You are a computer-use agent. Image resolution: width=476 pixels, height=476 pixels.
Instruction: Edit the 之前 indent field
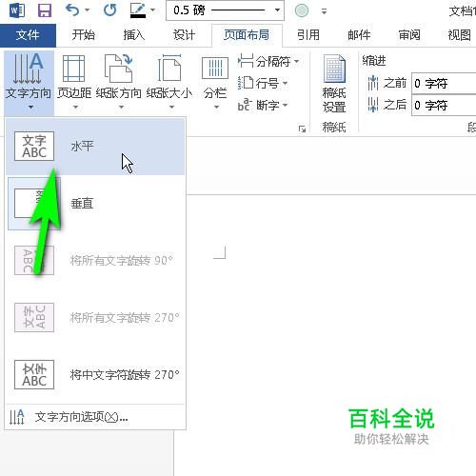pos(445,84)
